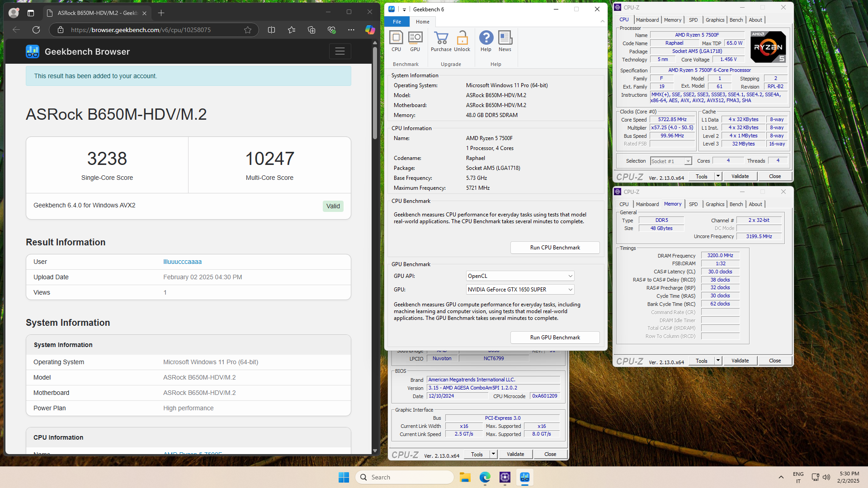Click the ENG IT language indicator

(798, 477)
